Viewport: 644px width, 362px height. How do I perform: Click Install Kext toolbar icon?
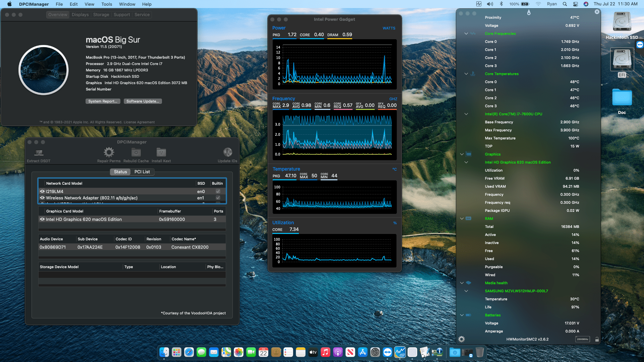click(x=161, y=153)
